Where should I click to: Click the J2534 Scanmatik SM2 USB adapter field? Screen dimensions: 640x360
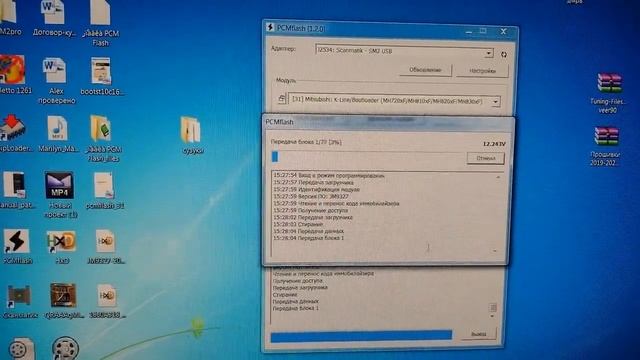404,51
